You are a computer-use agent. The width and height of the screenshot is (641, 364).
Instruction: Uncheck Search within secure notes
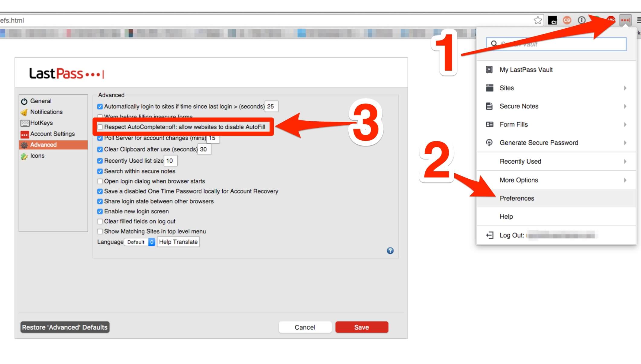point(100,171)
